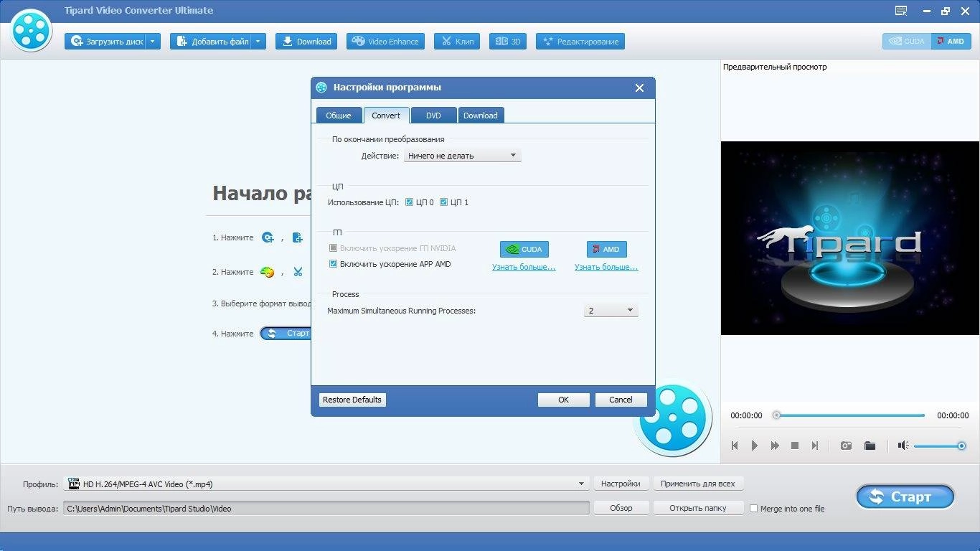Click Применить для всех button

pos(698,484)
